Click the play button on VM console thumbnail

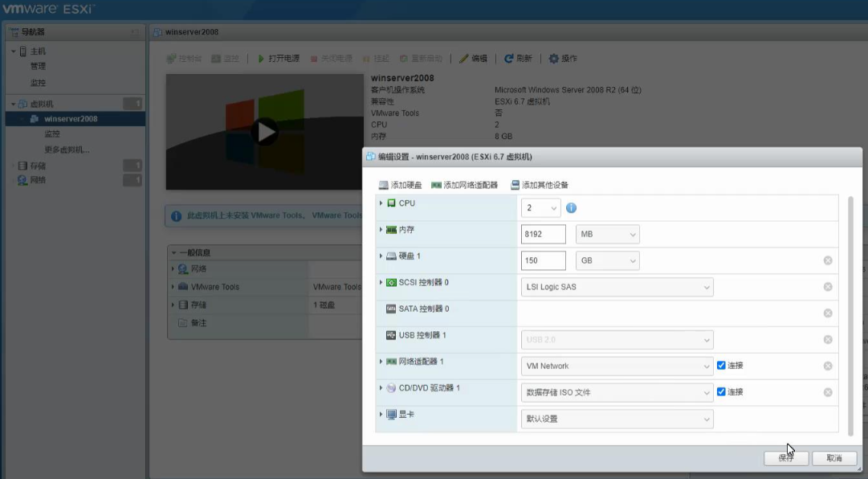click(x=265, y=132)
